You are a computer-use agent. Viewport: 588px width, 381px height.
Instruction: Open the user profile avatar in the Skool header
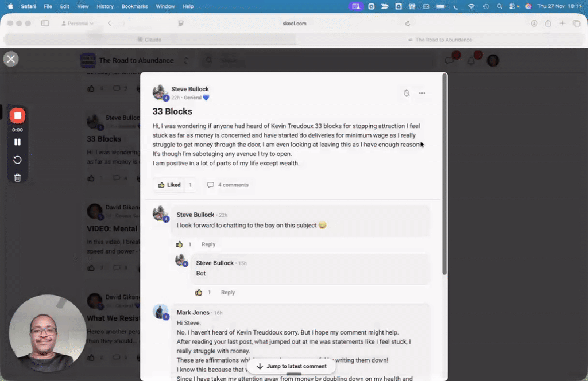tap(493, 60)
